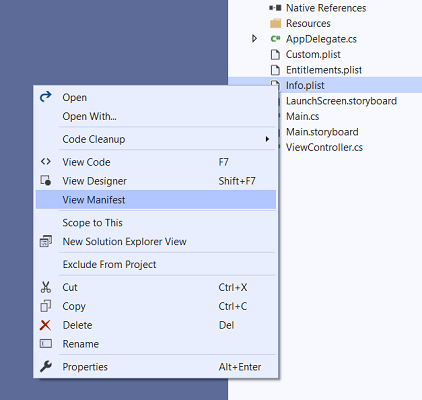Screen dimensions: 422x400
Task: Click the New Solution Explorer View label
Action: [124, 241]
